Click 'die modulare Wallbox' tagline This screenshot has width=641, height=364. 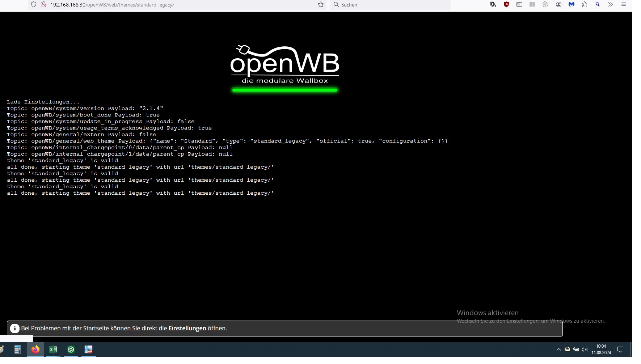tap(285, 81)
